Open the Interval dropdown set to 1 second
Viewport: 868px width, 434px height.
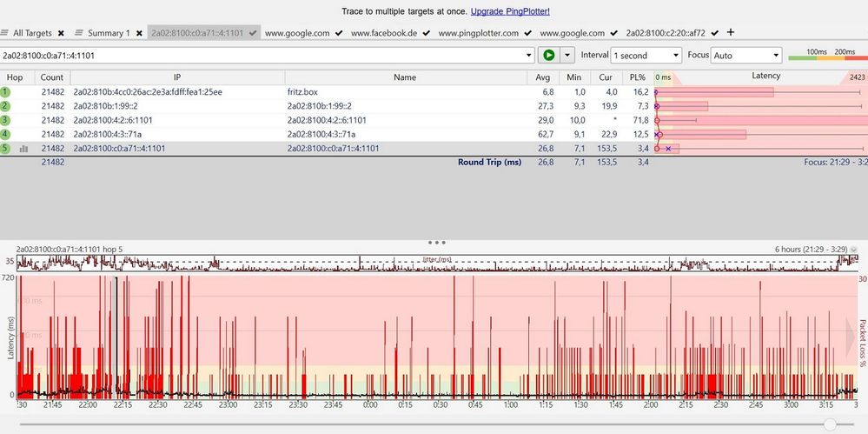[646, 56]
